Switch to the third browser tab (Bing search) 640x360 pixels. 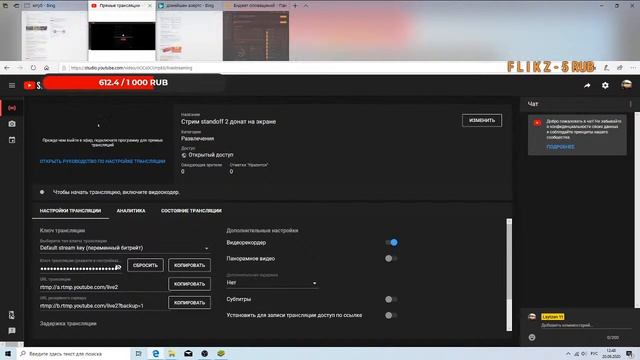pyautogui.click(x=189, y=6)
